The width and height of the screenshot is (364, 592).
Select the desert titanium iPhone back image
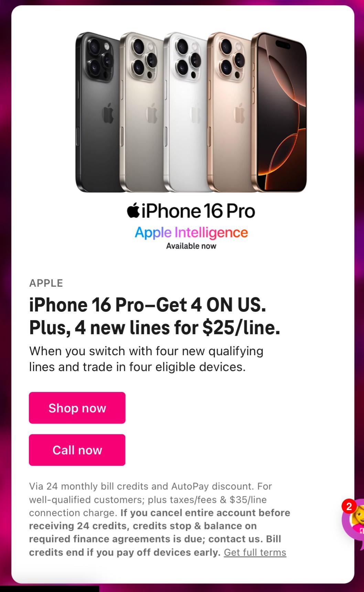[229, 112]
